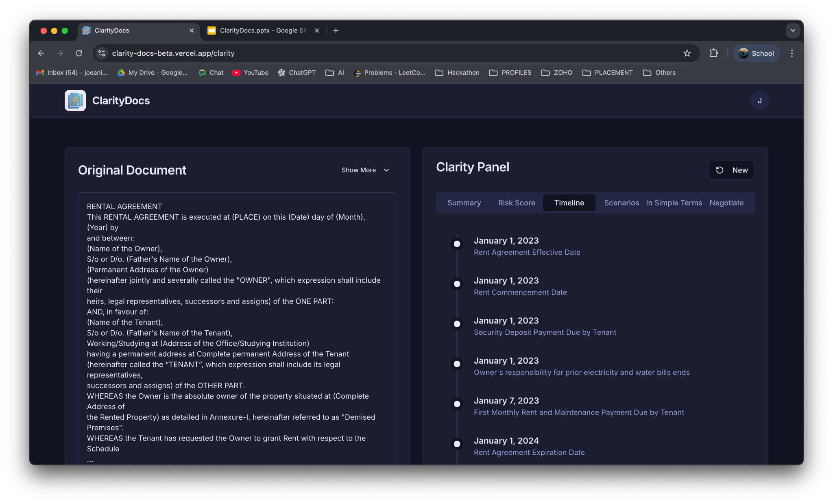Expand document with Show More chevron
The image size is (833, 504).
click(386, 170)
